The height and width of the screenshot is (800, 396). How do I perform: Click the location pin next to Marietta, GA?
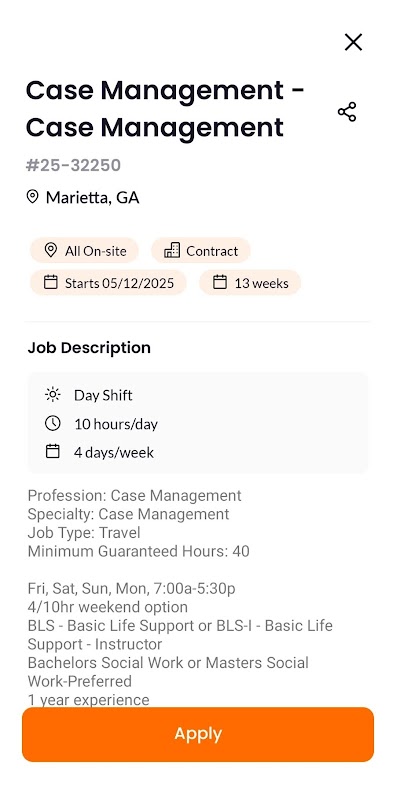point(33,197)
